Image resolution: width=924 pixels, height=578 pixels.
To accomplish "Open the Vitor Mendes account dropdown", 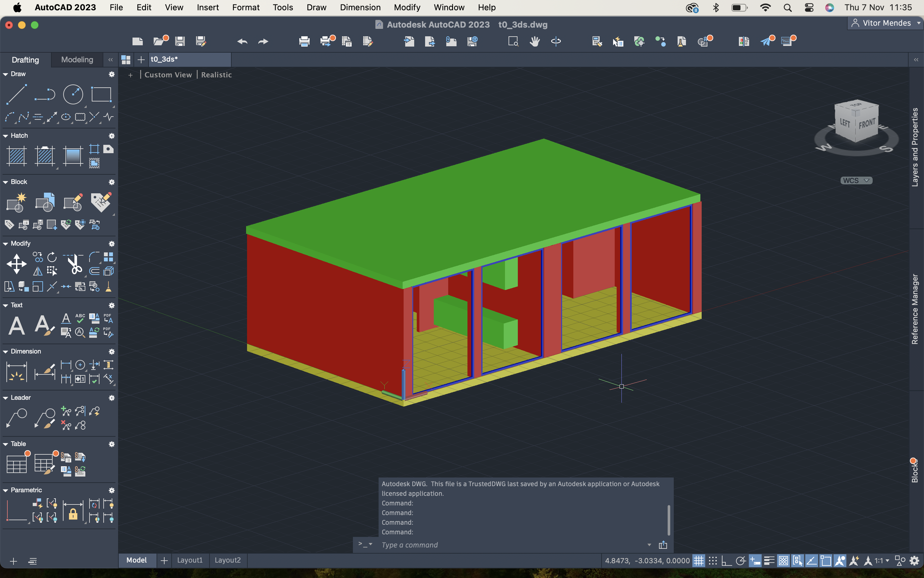I will pyautogui.click(x=886, y=23).
